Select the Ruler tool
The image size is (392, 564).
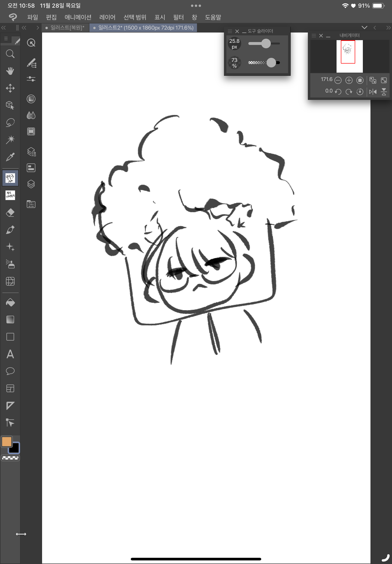click(10, 405)
